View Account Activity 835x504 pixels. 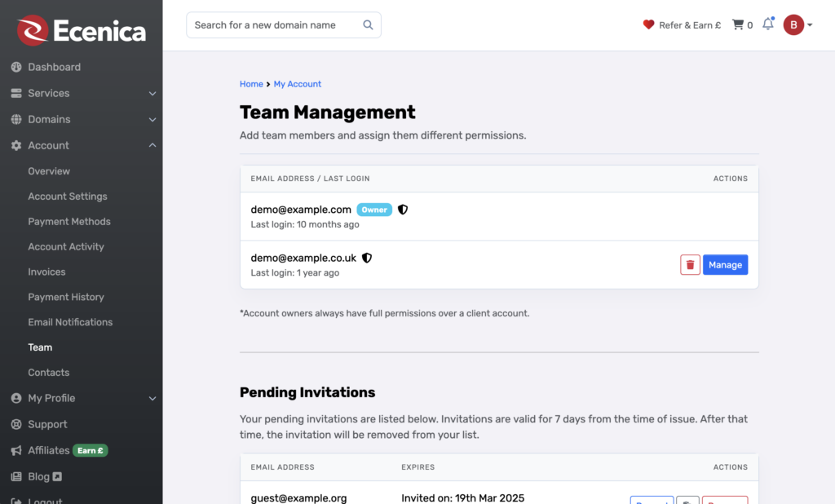[66, 246]
